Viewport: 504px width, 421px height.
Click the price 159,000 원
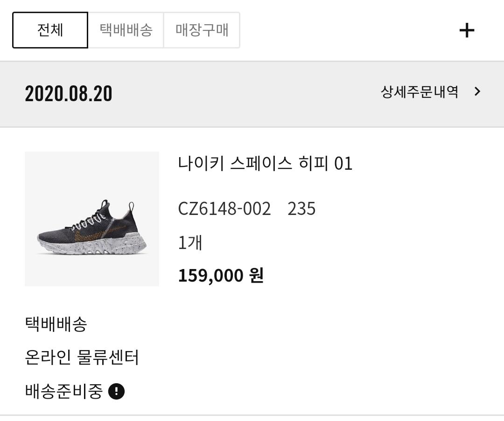pos(221,276)
